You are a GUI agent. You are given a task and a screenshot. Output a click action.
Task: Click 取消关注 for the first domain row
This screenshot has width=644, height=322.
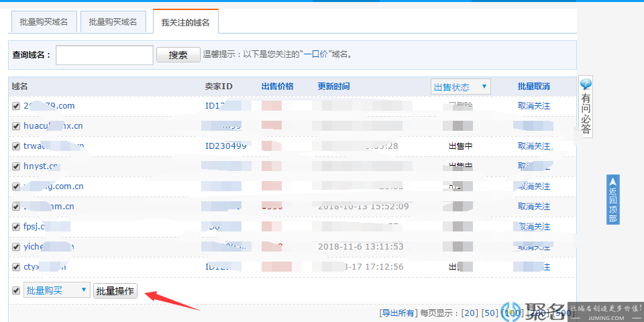[533, 105]
